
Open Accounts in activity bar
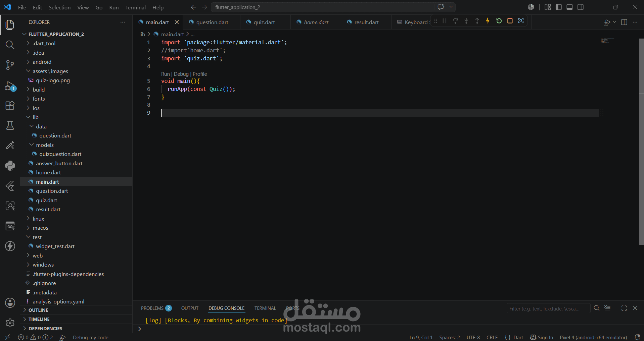(x=10, y=303)
